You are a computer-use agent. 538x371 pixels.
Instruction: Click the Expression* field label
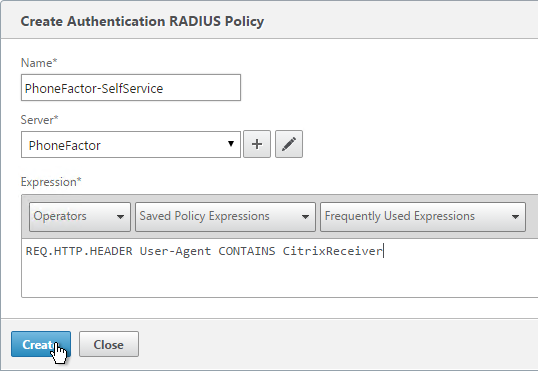click(51, 182)
